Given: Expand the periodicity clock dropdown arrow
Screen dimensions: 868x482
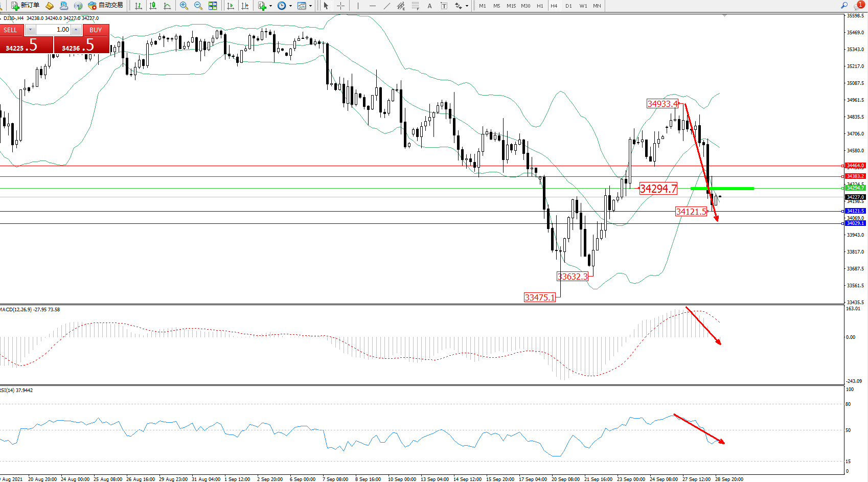Looking at the screenshot, I should click(290, 6).
